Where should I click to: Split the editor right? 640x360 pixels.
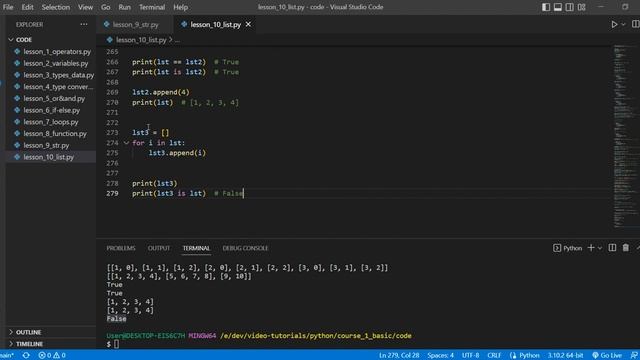tap(636, 24)
